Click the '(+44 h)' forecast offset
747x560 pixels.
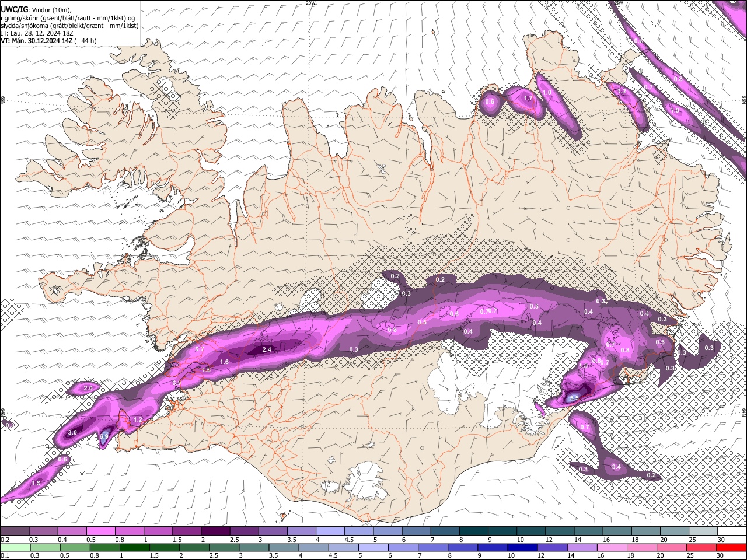click(86, 41)
